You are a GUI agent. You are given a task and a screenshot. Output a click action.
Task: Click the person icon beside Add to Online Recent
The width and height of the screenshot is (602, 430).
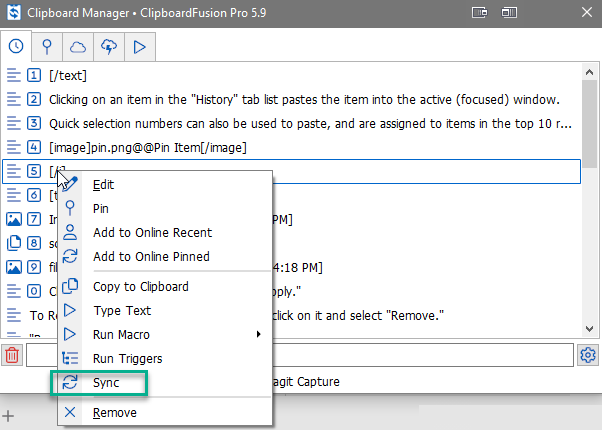tap(70, 232)
